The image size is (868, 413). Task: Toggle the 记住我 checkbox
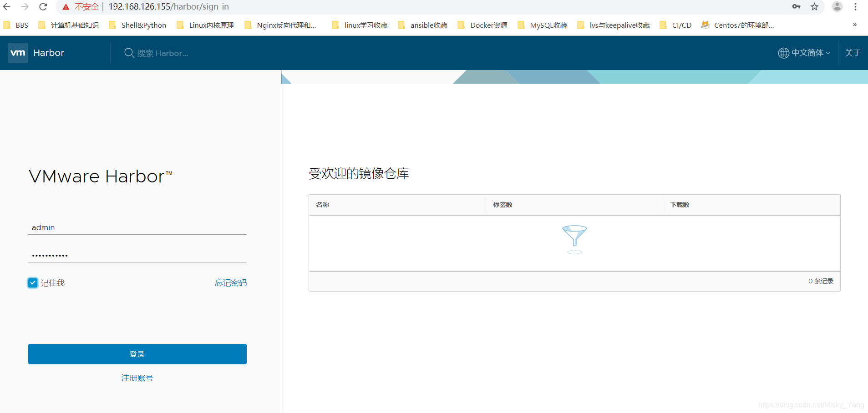tap(33, 283)
